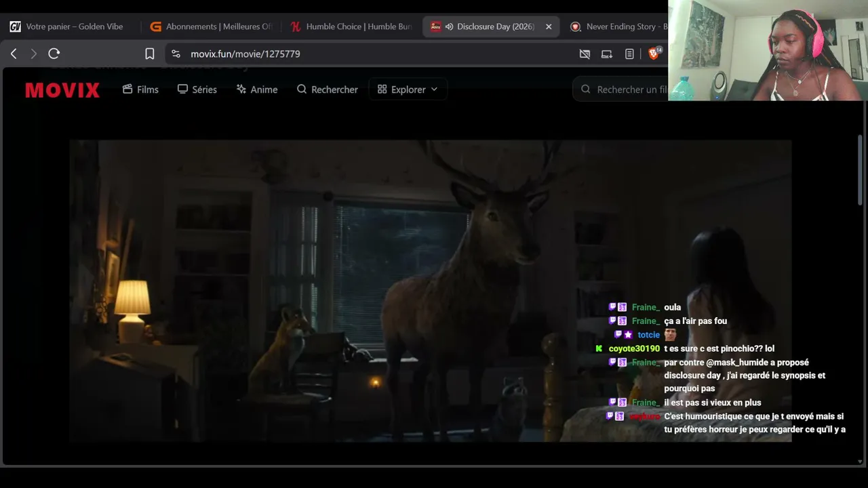Mute audio on the Disclosure Day tab
Viewport: 868px width, 488px height.
449,26
